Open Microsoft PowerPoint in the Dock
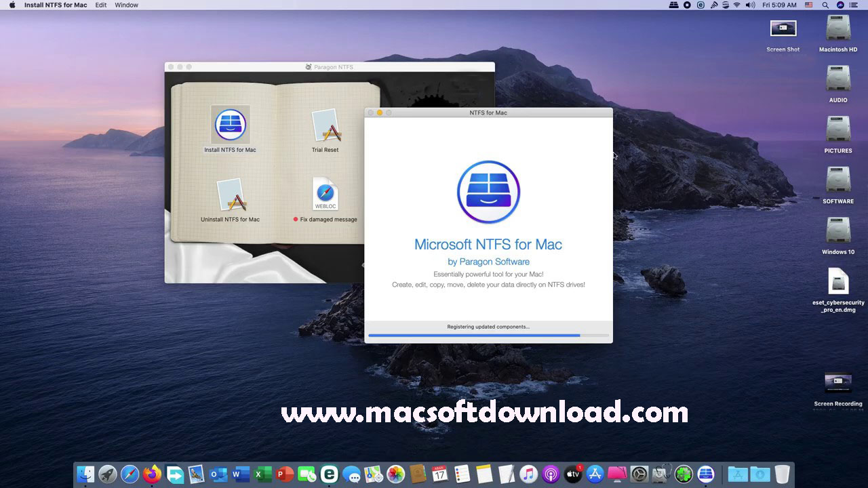 coord(285,474)
